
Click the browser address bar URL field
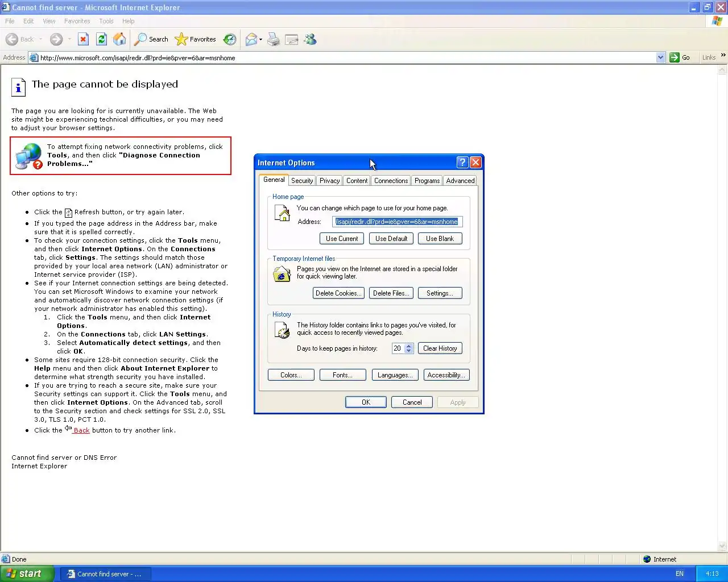pos(347,57)
